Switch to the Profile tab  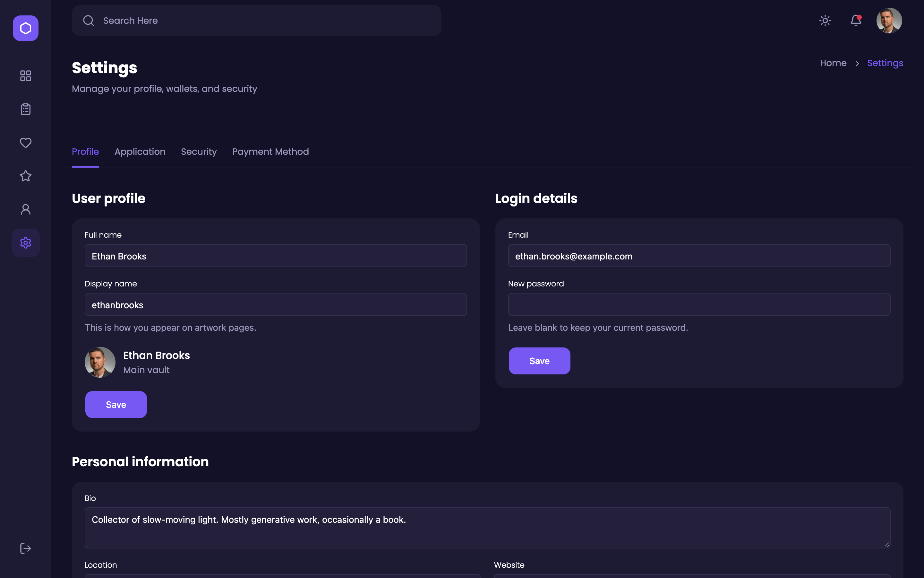85,152
